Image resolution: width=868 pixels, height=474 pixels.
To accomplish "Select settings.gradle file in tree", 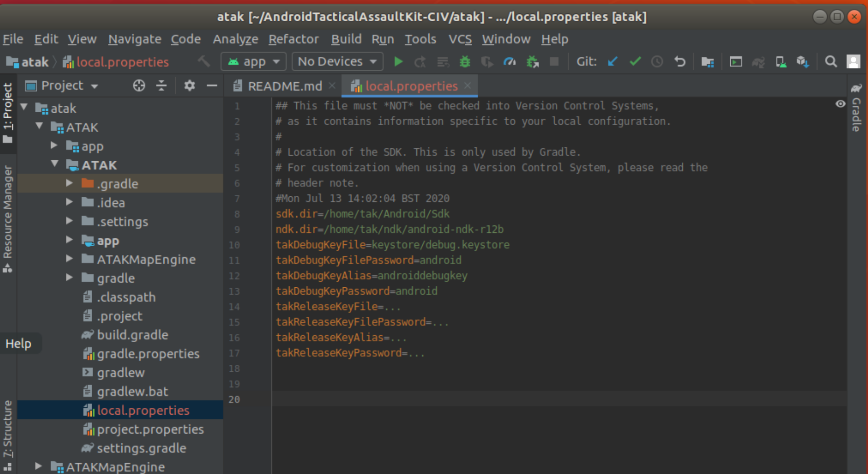I will click(x=142, y=448).
